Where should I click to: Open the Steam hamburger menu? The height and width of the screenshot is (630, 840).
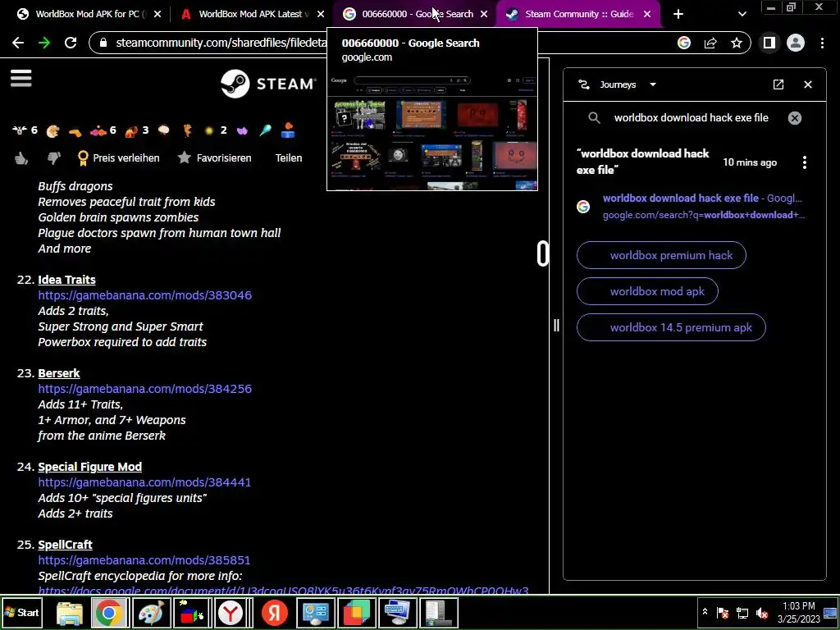coord(21,79)
